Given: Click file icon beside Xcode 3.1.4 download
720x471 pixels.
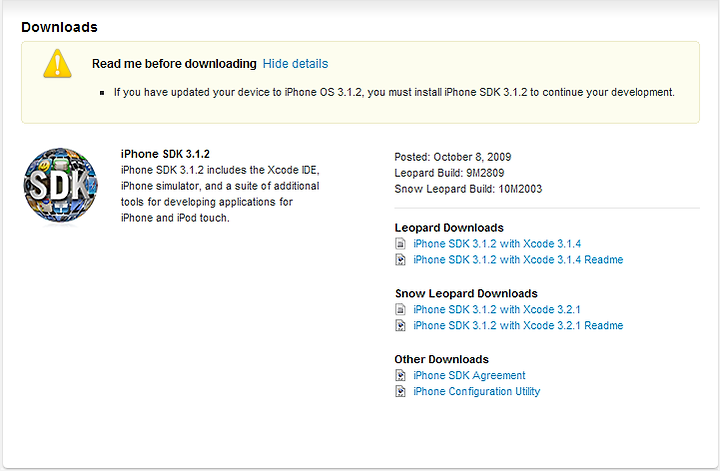Looking at the screenshot, I should pos(400,244).
